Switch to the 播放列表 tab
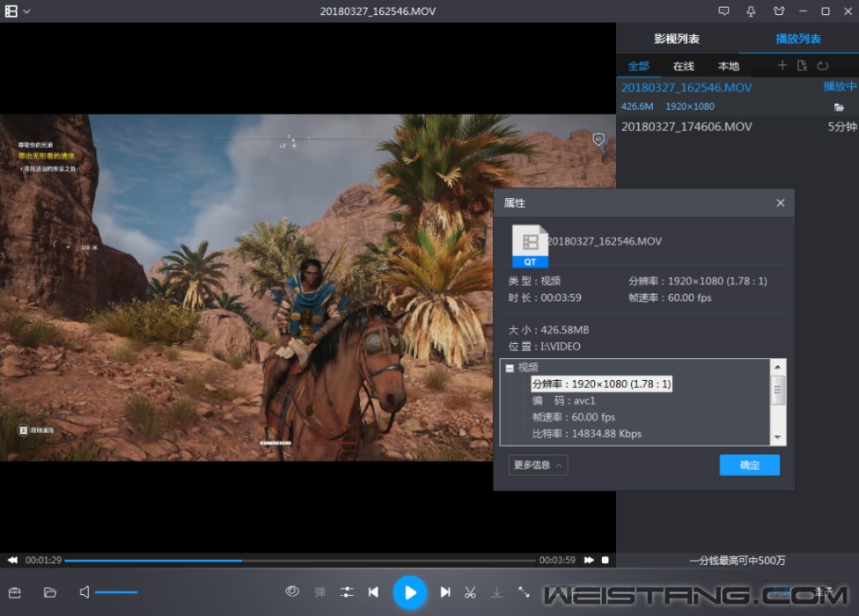This screenshot has width=859, height=616. pos(798,39)
